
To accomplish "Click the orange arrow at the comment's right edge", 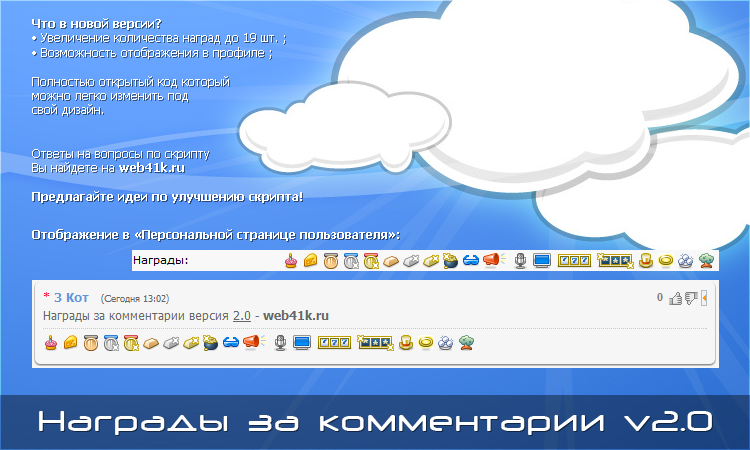I will pos(704,298).
